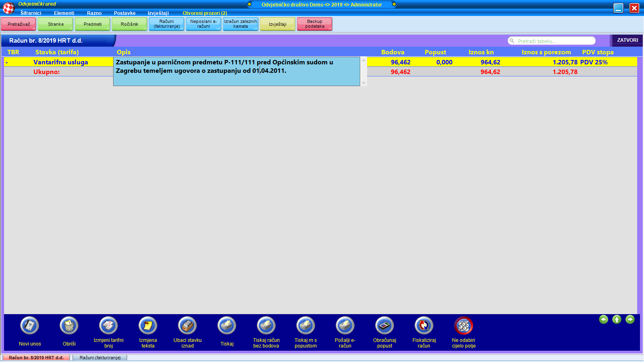
Task: Expand Otvoreni prozori (2) menu
Action: pyautogui.click(x=204, y=13)
